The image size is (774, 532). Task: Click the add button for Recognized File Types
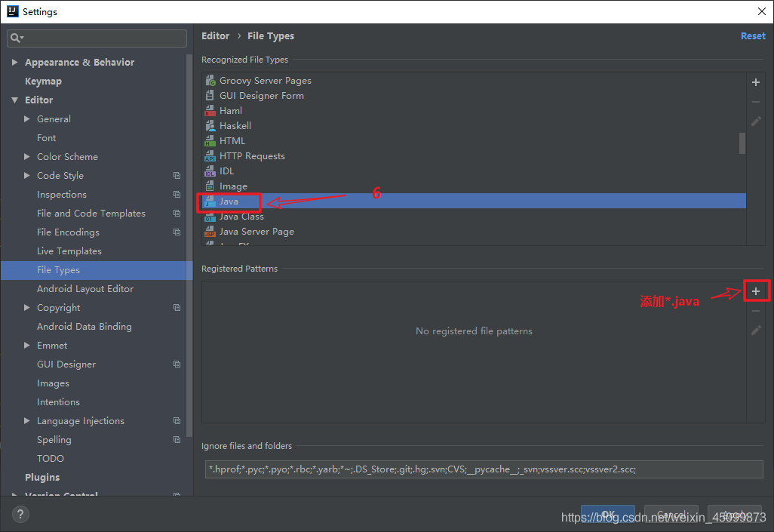756,82
